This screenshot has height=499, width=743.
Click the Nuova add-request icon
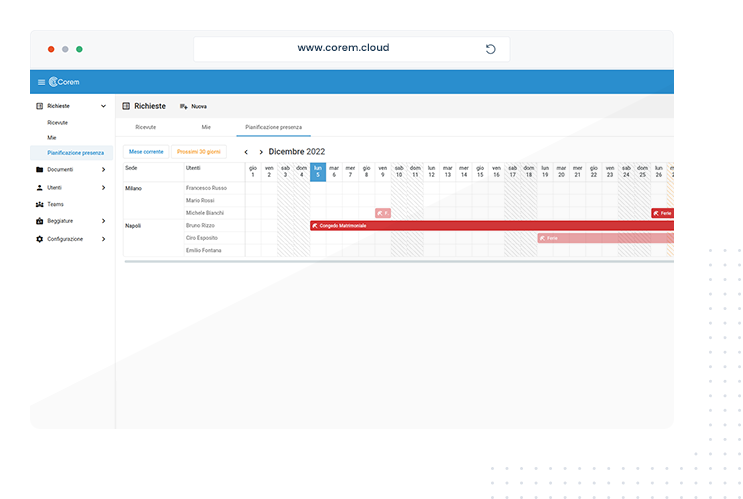(183, 107)
